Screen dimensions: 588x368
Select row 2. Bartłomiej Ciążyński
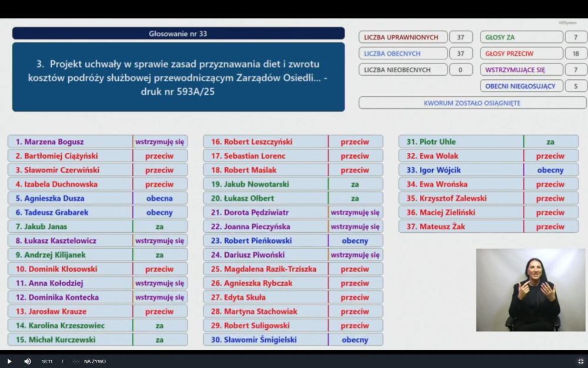coord(98,156)
